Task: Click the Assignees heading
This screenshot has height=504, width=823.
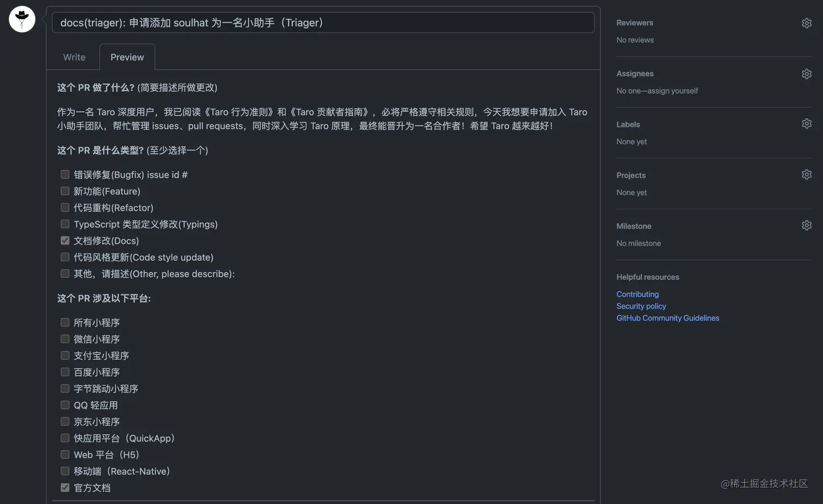Action: (x=635, y=73)
